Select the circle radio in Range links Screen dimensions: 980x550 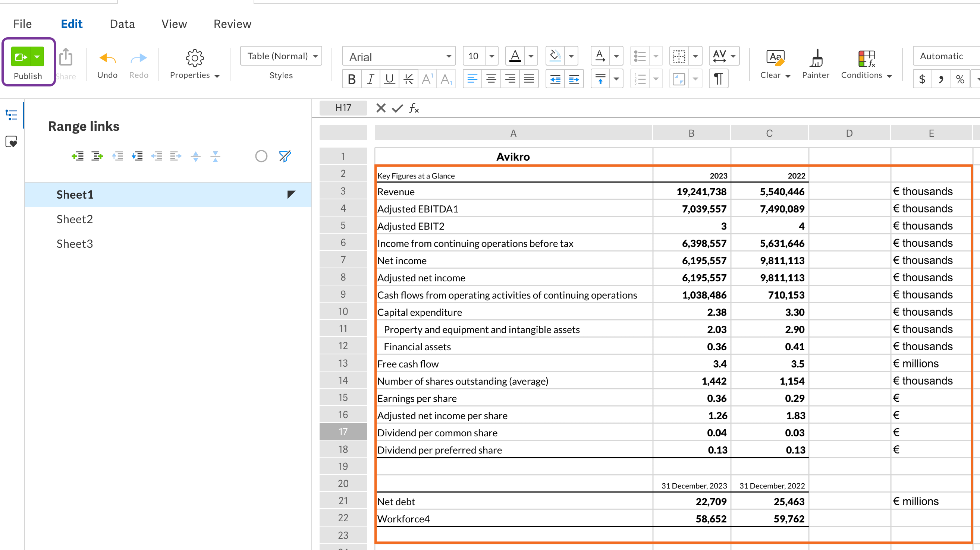tap(261, 156)
